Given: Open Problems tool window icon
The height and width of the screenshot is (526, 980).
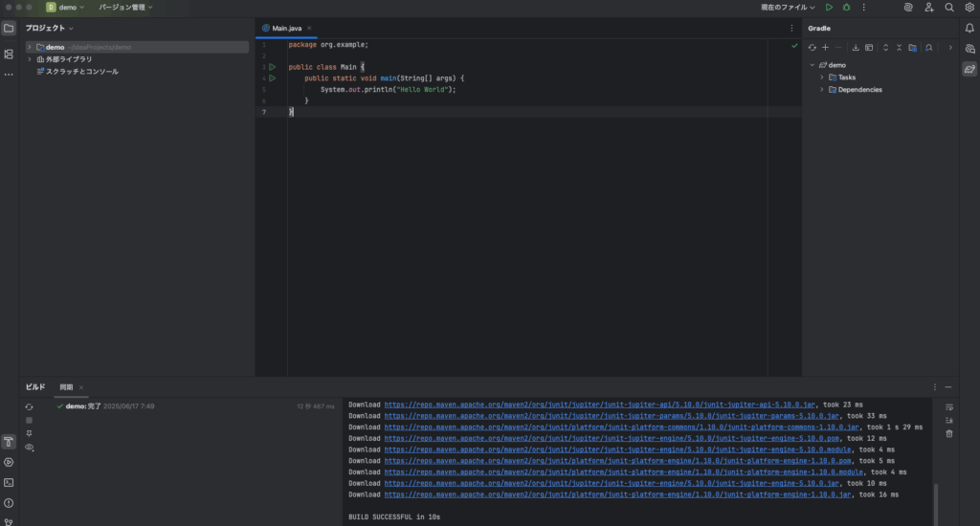Looking at the screenshot, I should pyautogui.click(x=9, y=503).
